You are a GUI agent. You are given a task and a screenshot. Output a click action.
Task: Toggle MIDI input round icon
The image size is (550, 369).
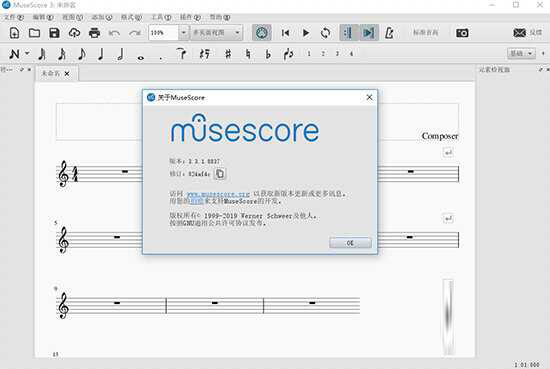[x=262, y=33]
